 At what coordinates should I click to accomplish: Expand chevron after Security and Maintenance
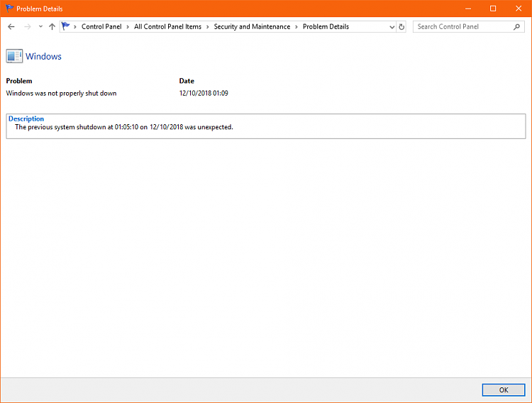297,27
